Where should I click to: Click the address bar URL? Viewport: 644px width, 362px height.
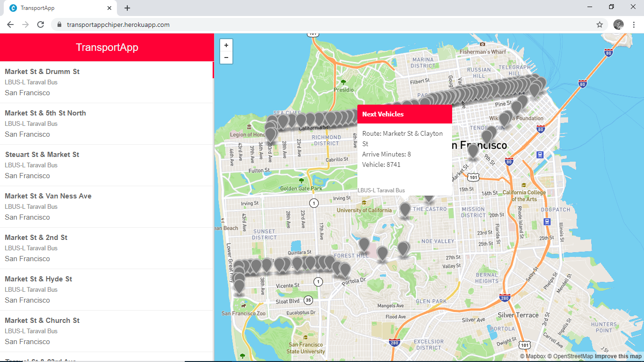118,25
